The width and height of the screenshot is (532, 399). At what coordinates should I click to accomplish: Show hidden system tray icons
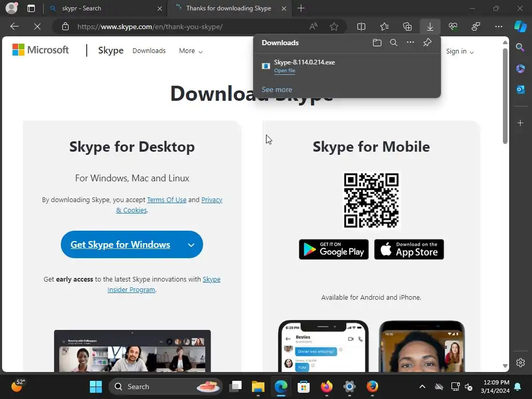point(422,387)
